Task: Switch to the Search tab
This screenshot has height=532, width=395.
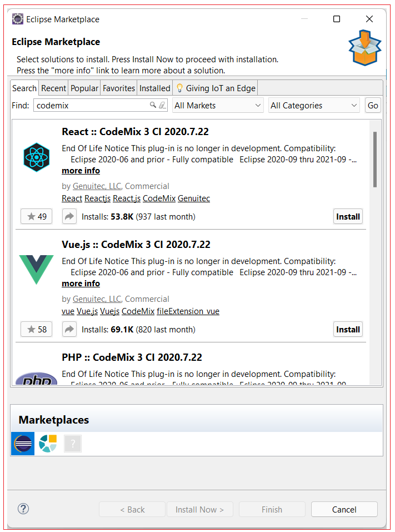Action: 24,88
